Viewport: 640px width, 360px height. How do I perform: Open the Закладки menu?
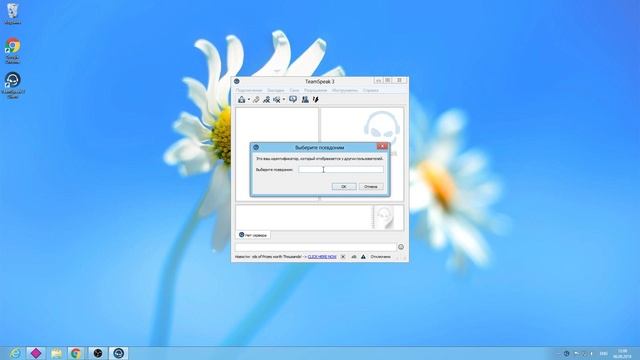tap(276, 90)
